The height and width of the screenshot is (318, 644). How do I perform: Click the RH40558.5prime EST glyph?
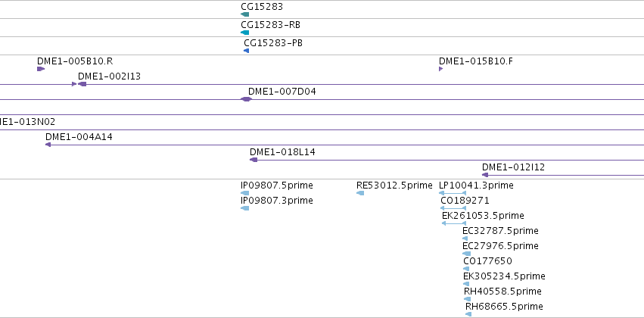tap(467, 299)
